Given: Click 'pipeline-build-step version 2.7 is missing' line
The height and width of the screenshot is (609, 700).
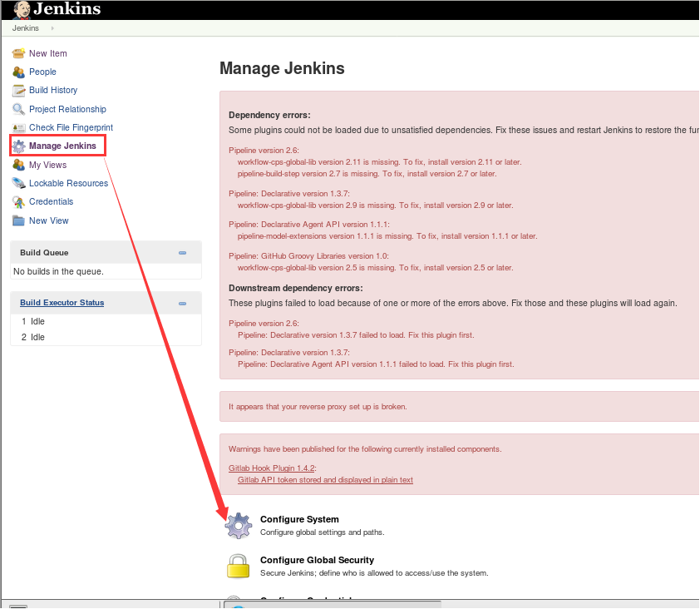Looking at the screenshot, I should pyautogui.click(x=367, y=174).
